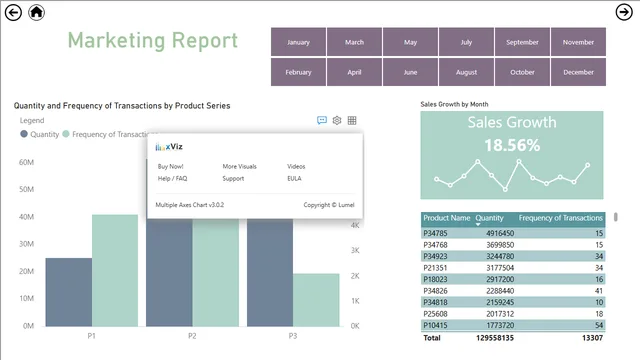Image resolution: width=640 pixels, height=360 pixels.
Task: Select November tile
Action: (x=578, y=42)
